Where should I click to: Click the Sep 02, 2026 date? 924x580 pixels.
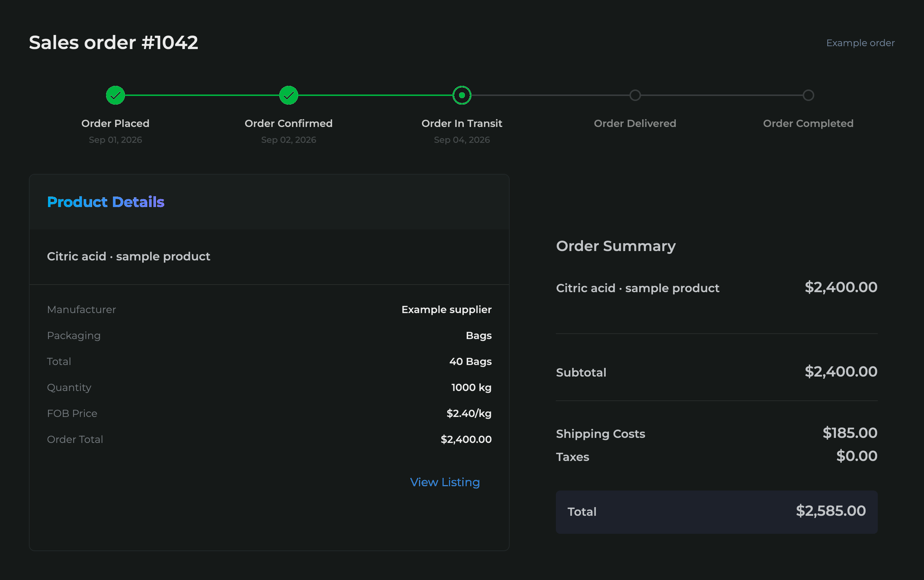pyautogui.click(x=288, y=140)
